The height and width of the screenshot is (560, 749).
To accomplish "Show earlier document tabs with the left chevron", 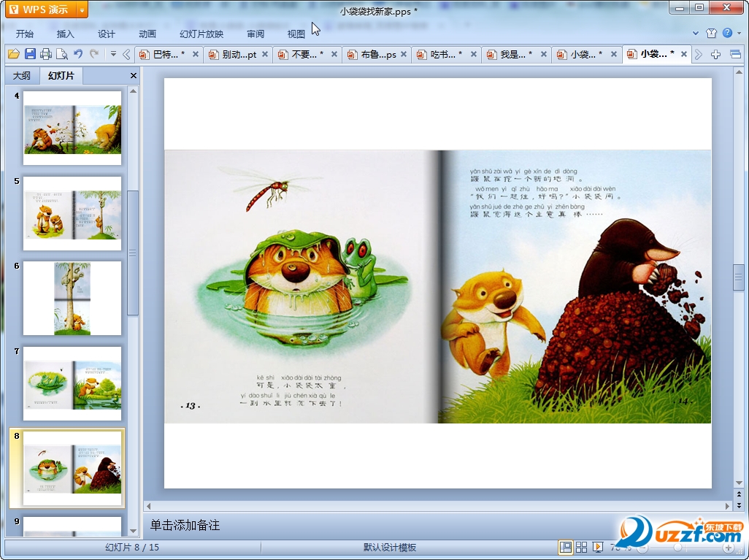I will point(126,55).
